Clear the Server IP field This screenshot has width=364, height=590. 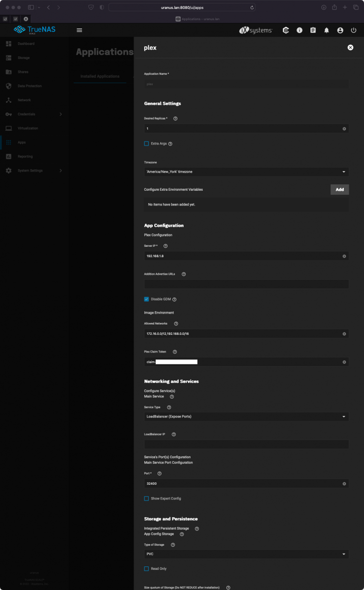(x=344, y=256)
